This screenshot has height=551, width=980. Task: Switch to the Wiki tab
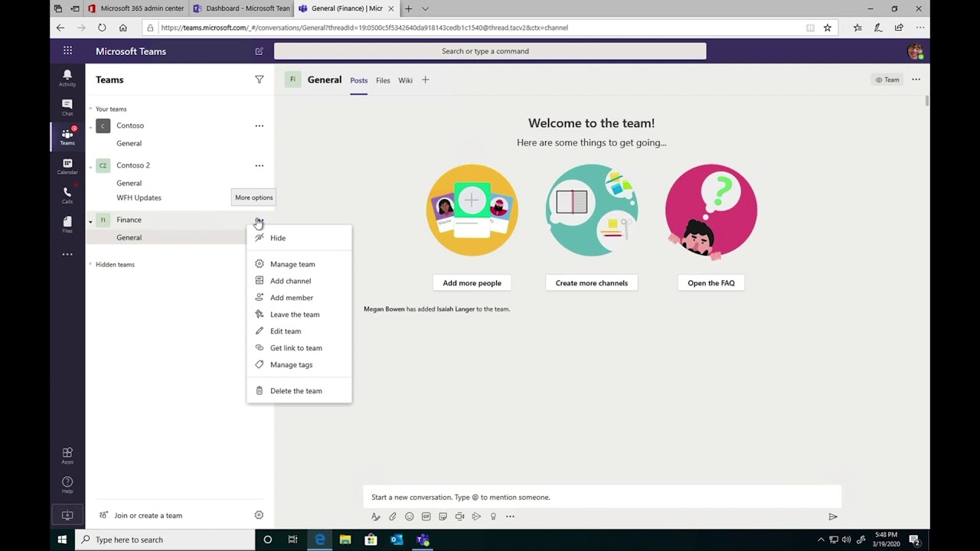pyautogui.click(x=405, y=80)
